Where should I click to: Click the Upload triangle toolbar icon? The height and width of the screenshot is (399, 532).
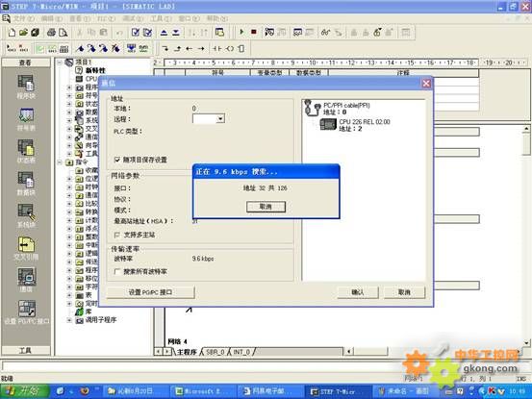[x=164, y=33]
